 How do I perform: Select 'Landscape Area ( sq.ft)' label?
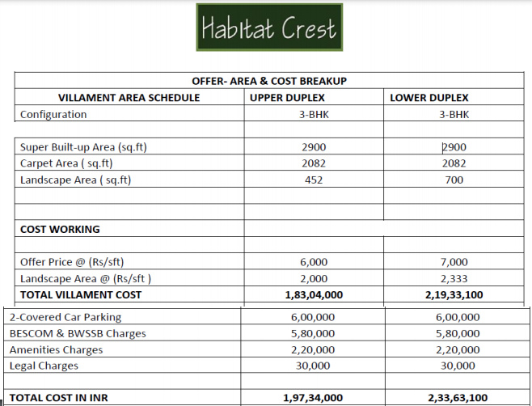(76, 180)
